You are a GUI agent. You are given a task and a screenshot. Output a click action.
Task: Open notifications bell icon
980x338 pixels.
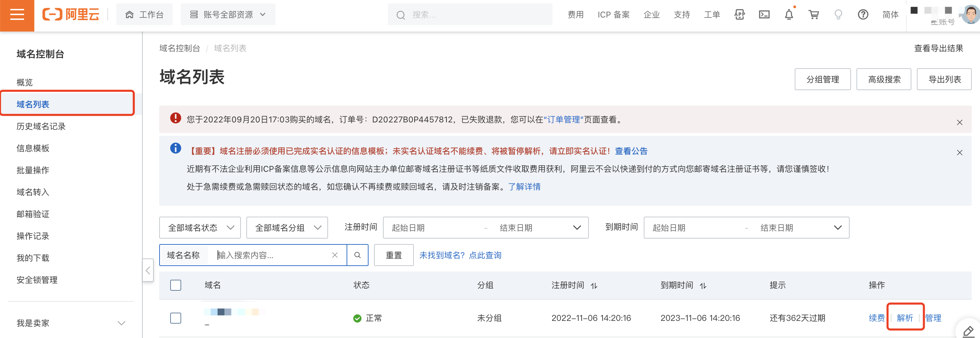tap(789, 15)
